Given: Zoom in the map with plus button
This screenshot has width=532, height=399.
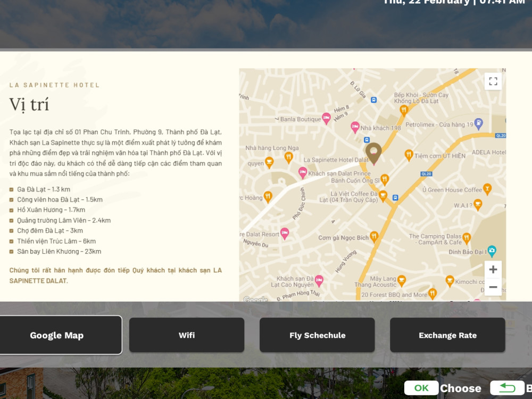Looking at the screenshot, I should [493, 269].
